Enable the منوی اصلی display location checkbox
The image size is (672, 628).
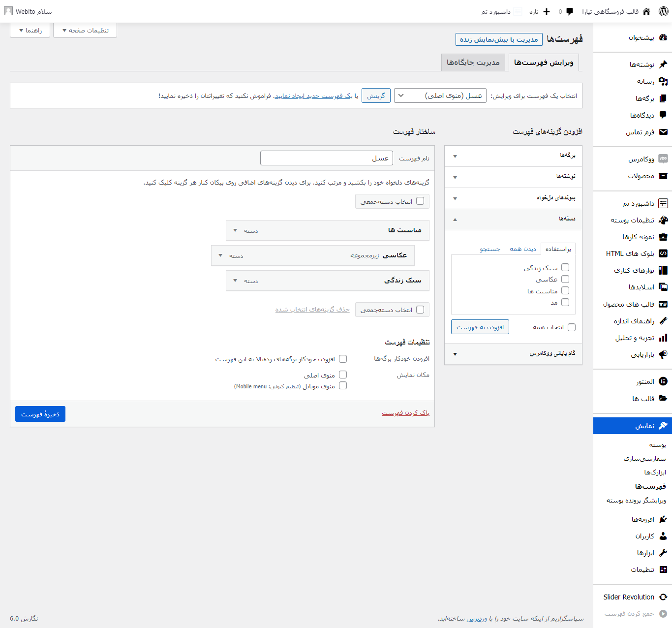click(x=343, y=375)
